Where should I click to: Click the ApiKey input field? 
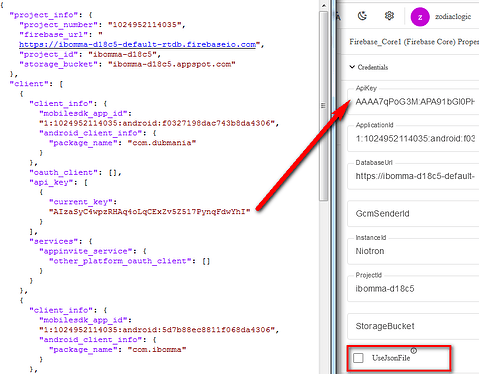tap(413, 102)
